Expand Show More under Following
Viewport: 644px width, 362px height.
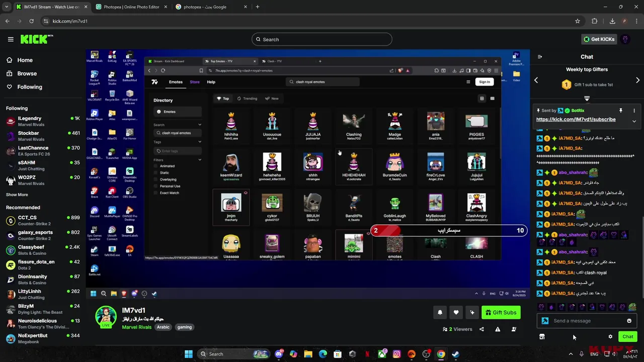click(x=17, y=195)
